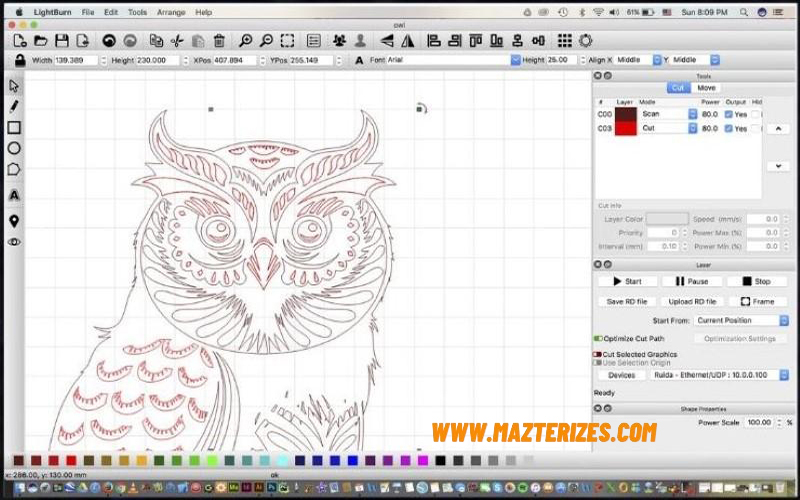800x500 pixels.
Task: Open the Mode dropdown for layer C03 (Cut)
Action: pyautogui.click(x=668, y=129)
